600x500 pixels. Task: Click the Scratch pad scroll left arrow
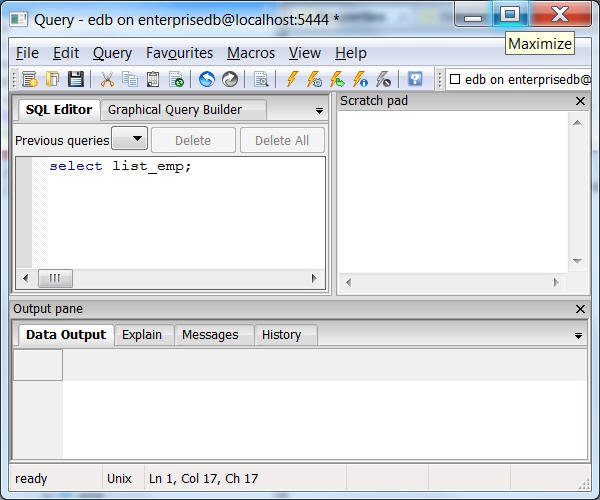point(348,282)
